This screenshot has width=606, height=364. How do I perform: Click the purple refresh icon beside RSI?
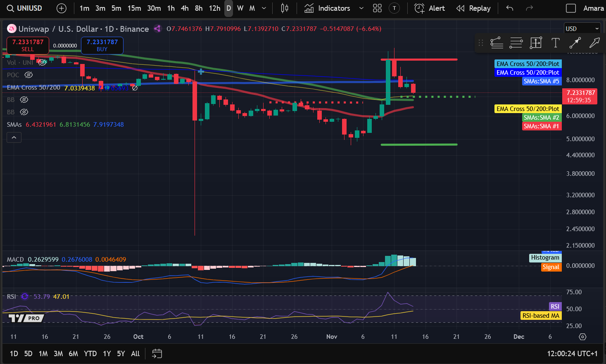tap(25, 296)
